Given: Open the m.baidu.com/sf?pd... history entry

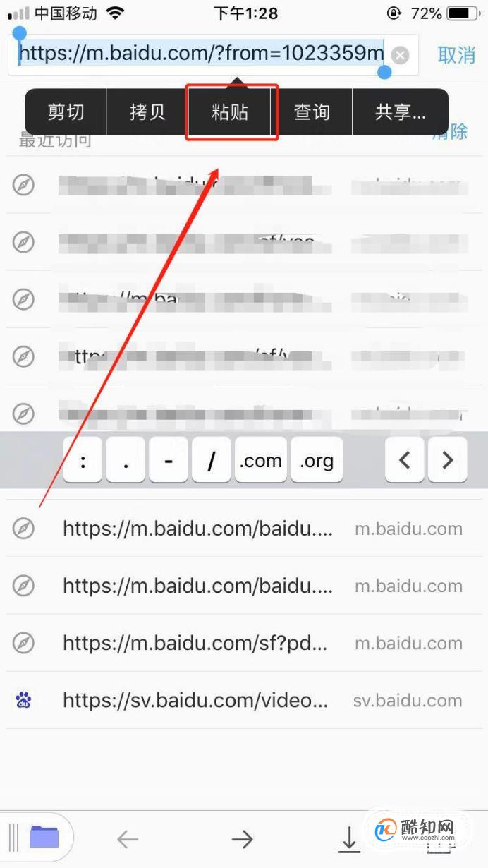Looking at the screenshot, I should (244, 643).
